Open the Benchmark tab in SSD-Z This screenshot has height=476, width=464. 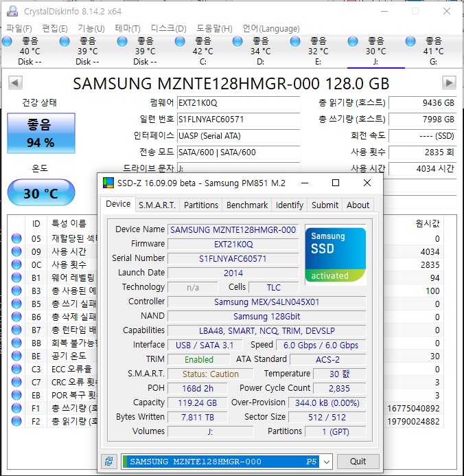tap(247, 205)
